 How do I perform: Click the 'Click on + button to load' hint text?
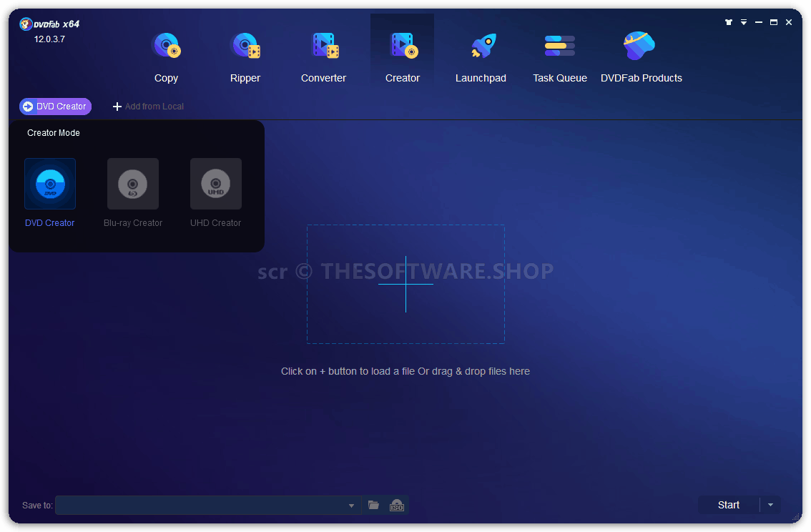pyautogui.click(x=405, y=371)
